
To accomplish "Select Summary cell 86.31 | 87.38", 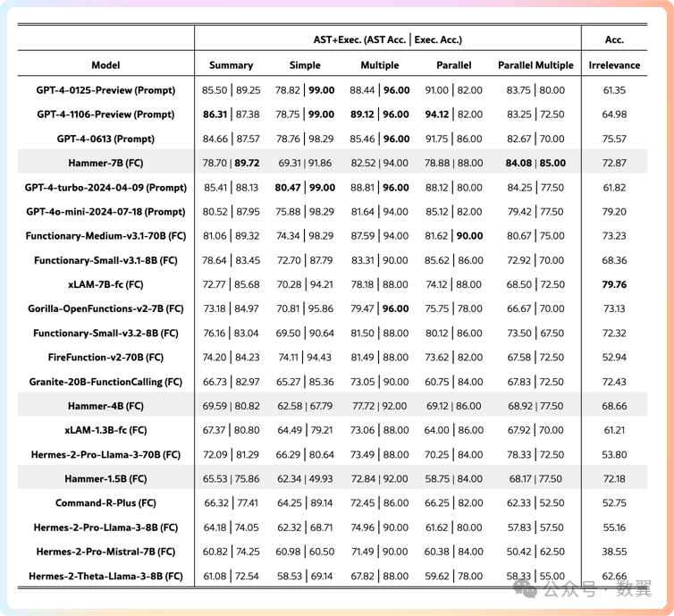I will tap(231, 114).
